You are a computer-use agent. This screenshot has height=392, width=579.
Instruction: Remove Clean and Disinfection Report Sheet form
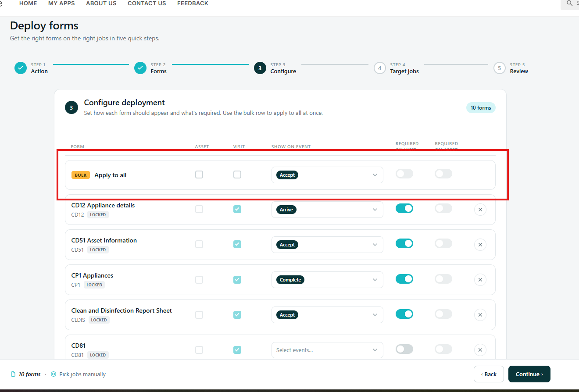click(480, 315)
